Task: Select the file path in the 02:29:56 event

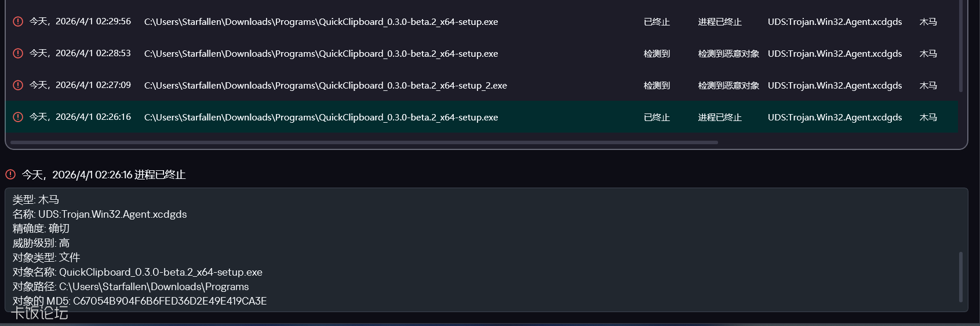Action: [321, 22]
